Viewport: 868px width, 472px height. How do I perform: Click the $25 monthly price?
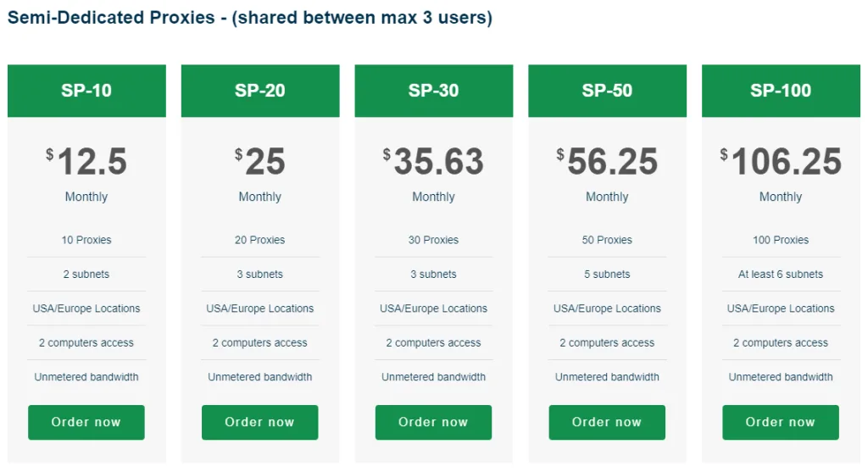[260, 162]
